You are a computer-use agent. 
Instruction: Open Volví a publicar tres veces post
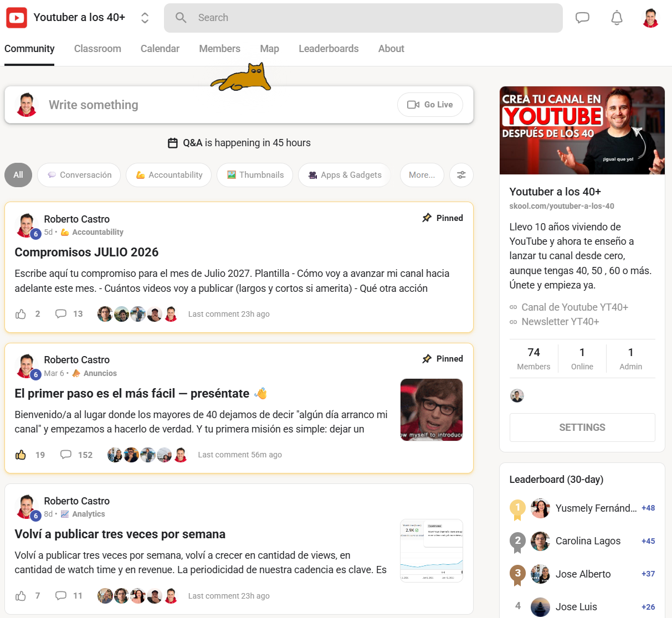tap(120, 534)
